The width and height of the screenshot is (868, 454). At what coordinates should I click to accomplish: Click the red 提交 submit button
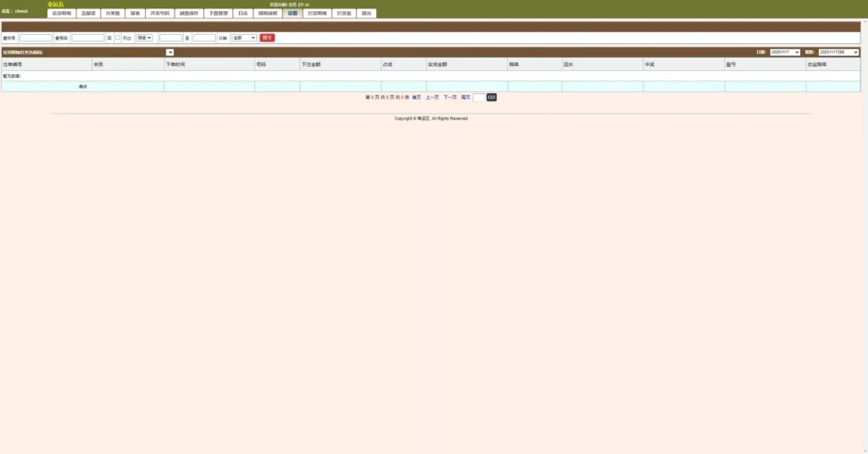click(x=267, y=38)
